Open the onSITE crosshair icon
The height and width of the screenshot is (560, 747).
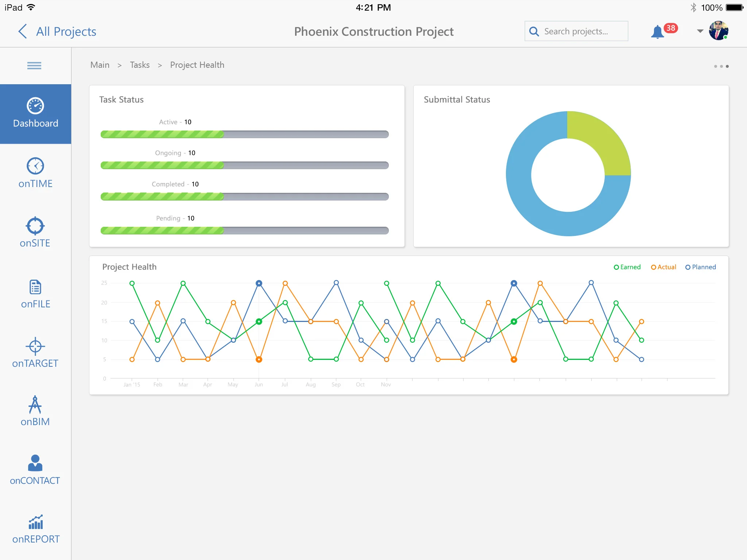pos(35,226)
